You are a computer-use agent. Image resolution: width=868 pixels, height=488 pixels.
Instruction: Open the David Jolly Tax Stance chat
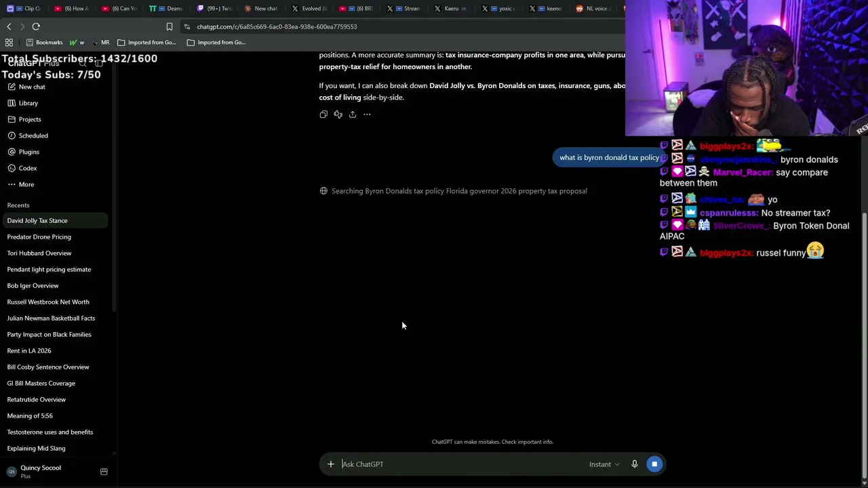click(54, 220)
